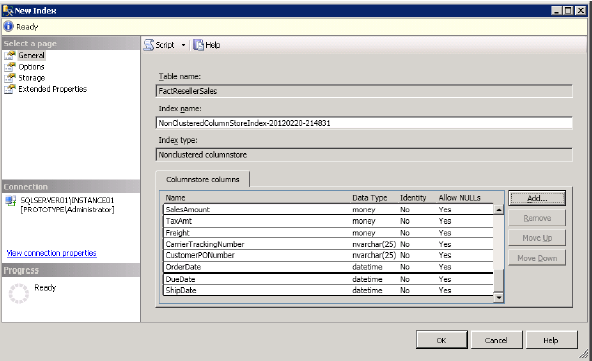This screenshot has width=592, height=361.
Task: Click the Move Up button
Action: (537, 238)
